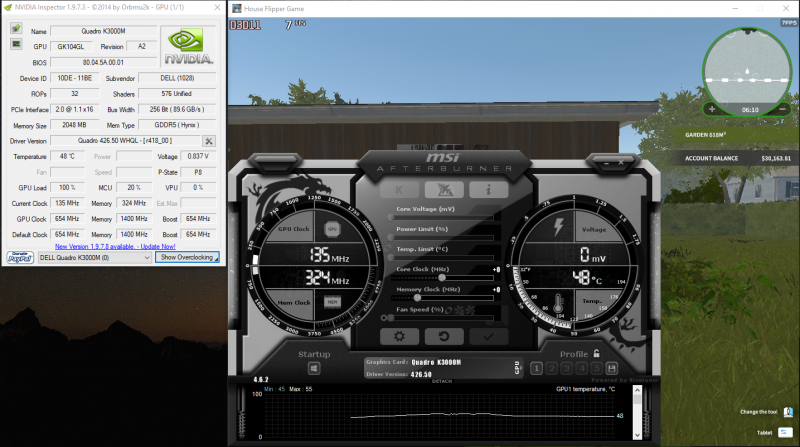Minimize the MSI Afterburner window

pos(607,163)
